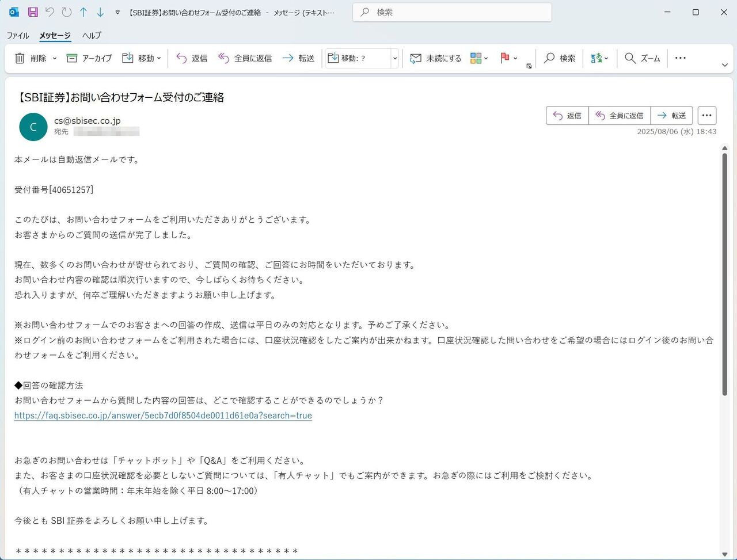Maximize the Outlook message window
Image resolution: width=737 pixels, height=560 pixels.
pyautogui.click(x=696, y=12)
